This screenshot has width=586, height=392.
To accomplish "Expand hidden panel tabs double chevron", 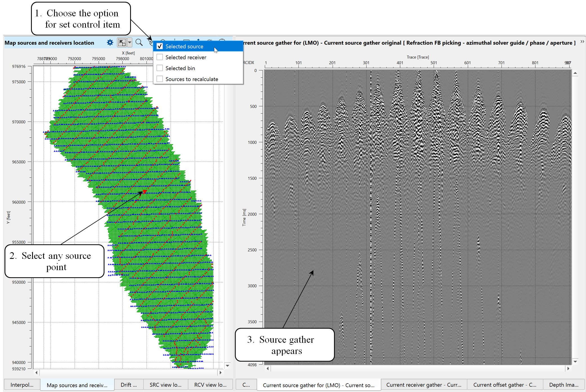I will pos(582,42).
